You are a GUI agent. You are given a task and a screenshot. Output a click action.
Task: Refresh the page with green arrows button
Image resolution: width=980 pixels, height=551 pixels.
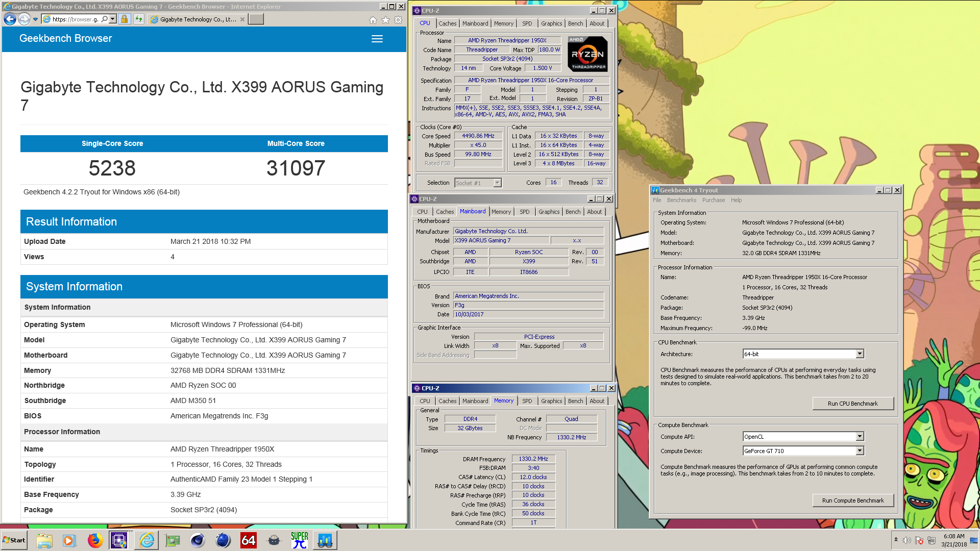pyautogui.click(x=138, y=19)
